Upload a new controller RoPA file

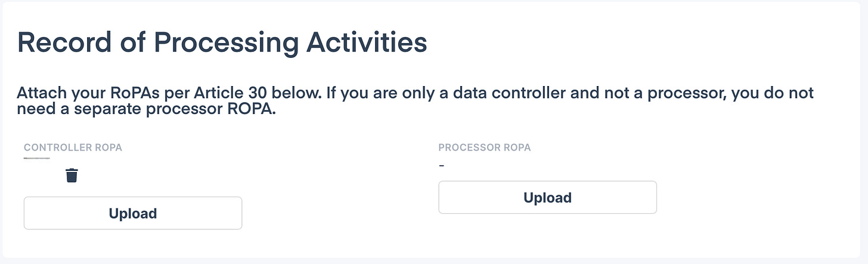(x=132, y=213)
